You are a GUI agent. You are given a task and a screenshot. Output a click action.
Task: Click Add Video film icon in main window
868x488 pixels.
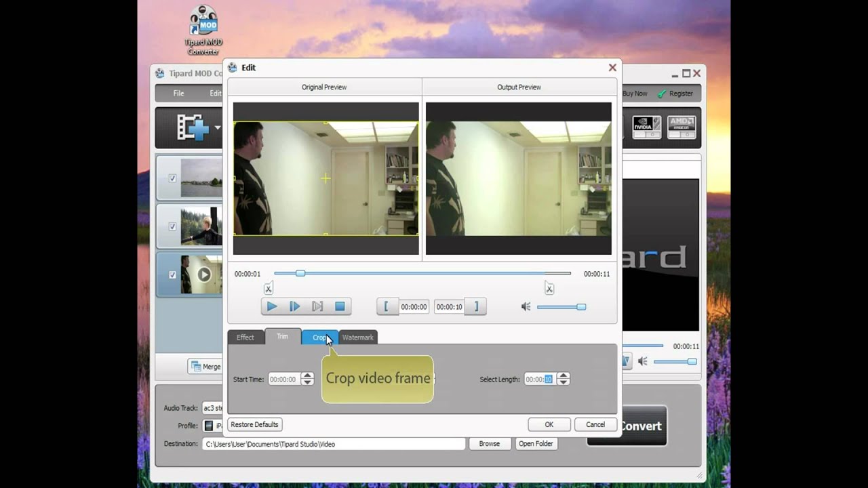tap(193, 127)
